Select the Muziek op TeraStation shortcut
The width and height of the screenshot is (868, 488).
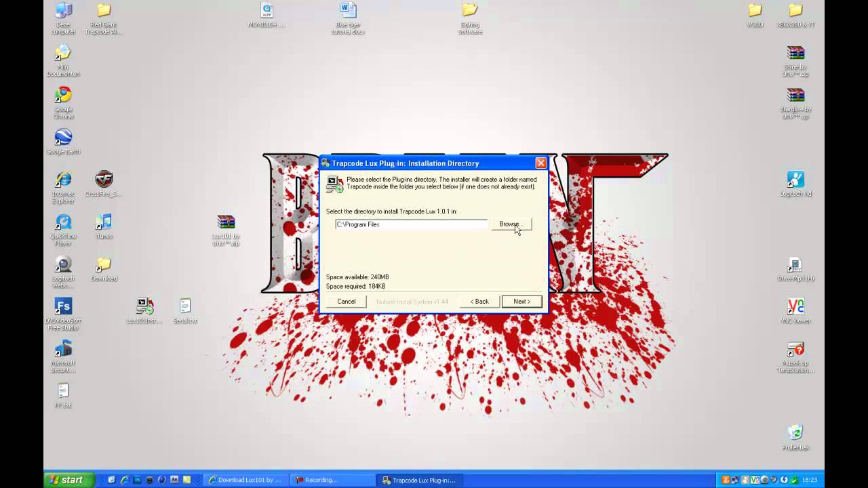[795, 357]
